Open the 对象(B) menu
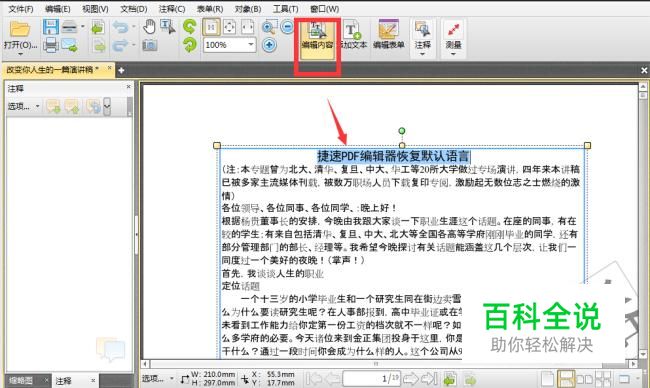Image resolution: width=650 pixels, height=388 pixels. [x=248, y=9]
